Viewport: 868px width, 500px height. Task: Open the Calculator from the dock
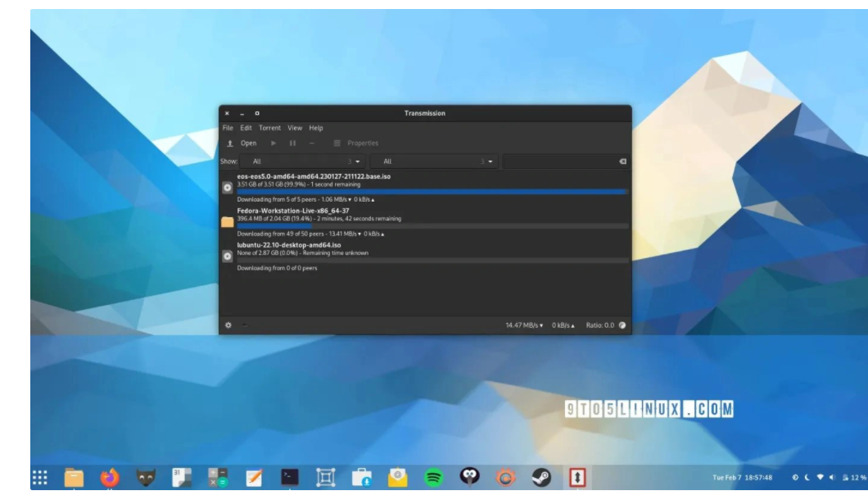(x=218, y=477)
